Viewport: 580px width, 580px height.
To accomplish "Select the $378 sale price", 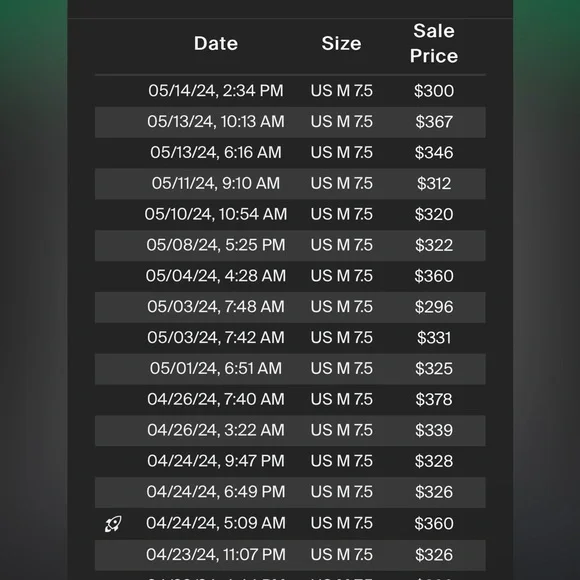I will [x=434, y=399].
